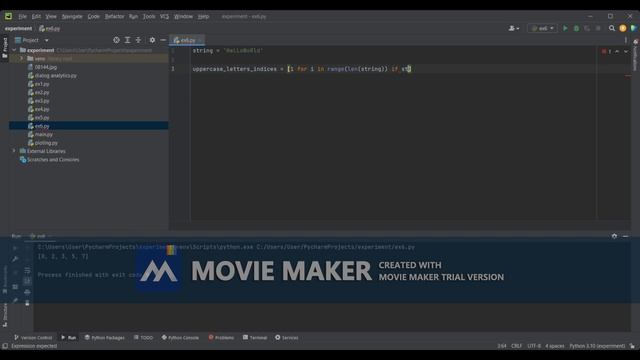This screenshot has width=640, height=360.
Task: Open the Run panel gear settings
Action: click(x=614, y=236)
